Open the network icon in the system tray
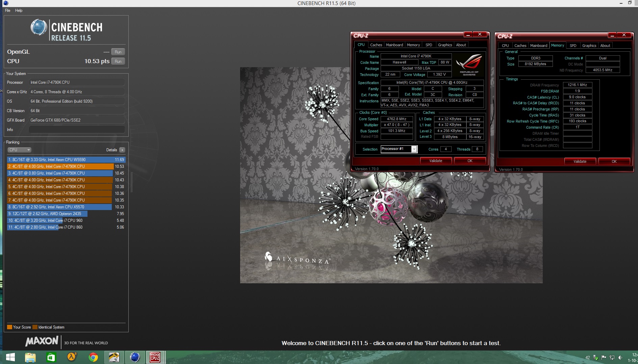 612,358
